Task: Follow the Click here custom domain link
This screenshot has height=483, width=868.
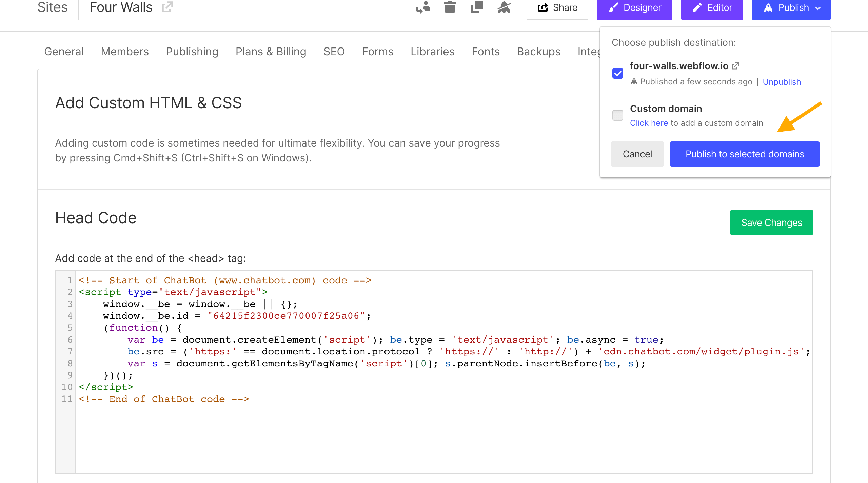Action: coord(649,123)
